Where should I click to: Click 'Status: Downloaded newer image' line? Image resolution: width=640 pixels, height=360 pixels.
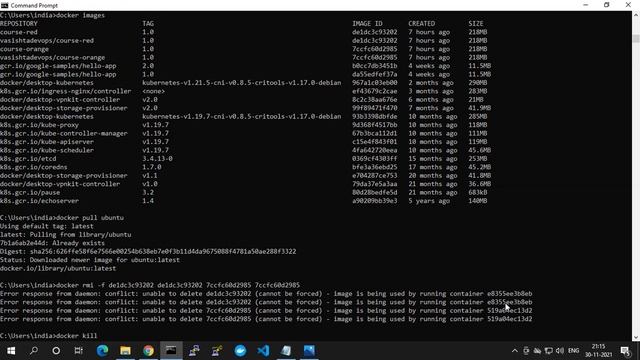[x=90, y=260]
